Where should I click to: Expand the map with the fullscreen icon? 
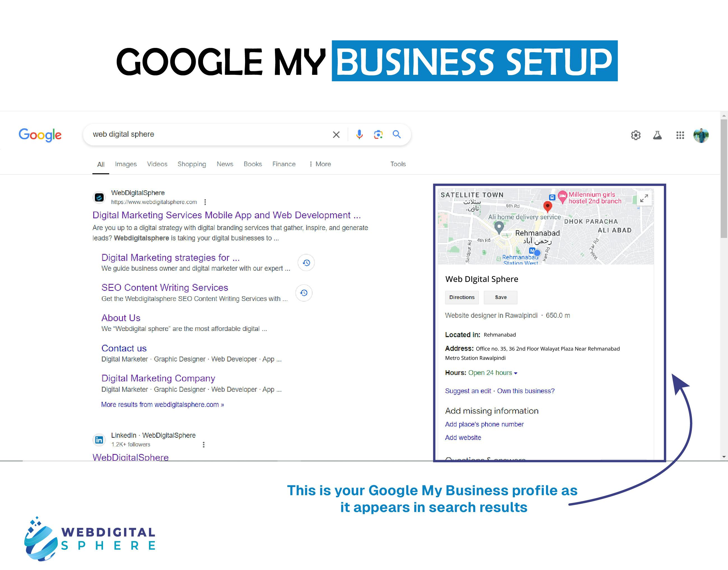644,198
